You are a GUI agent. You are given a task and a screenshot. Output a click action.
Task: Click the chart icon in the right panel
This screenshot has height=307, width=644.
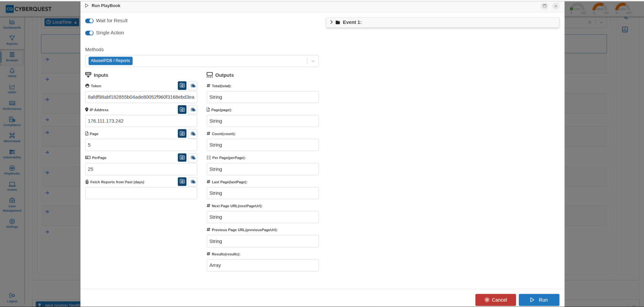625,29
